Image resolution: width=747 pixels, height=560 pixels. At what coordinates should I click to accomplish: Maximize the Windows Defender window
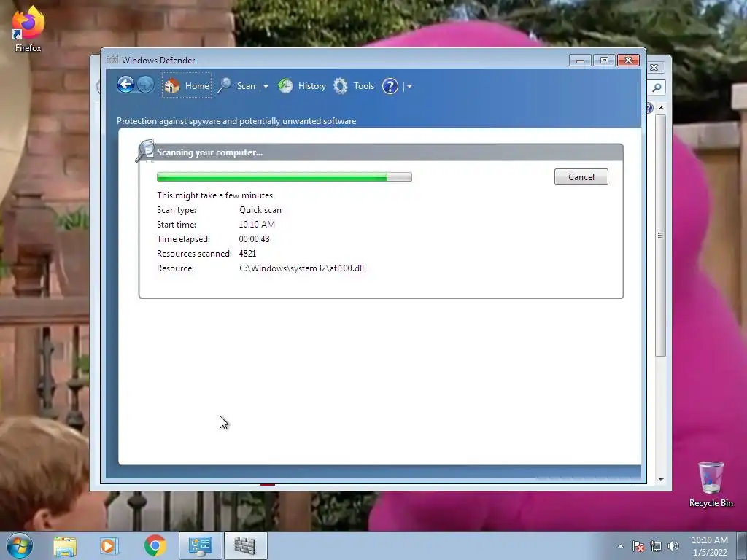click(x=604, y=61)
